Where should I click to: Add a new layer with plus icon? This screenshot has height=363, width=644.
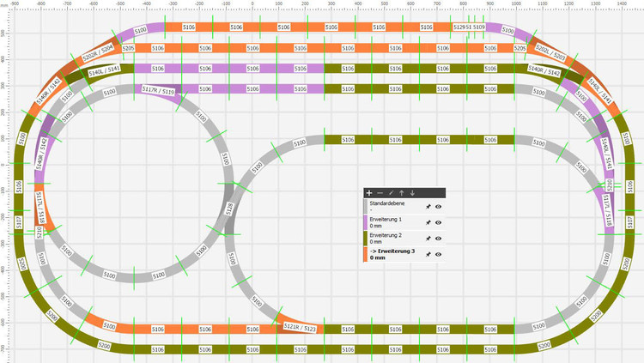pos(369,193)
